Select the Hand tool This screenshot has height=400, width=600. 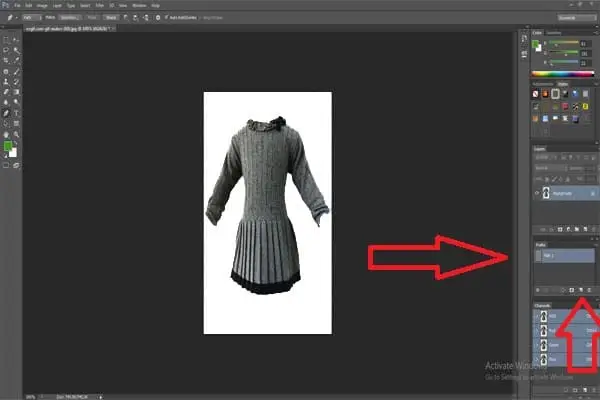coord(6,135)
